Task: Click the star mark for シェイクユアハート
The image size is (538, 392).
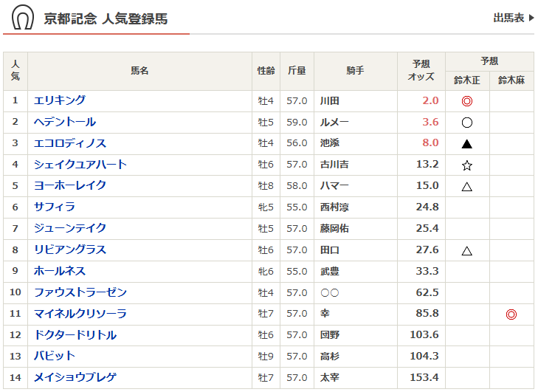Action: 466,165
